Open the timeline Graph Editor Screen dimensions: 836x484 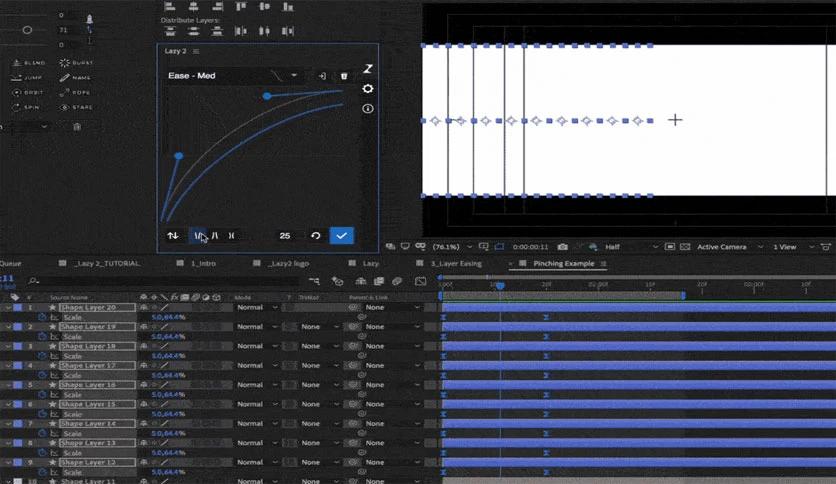(x=421, y=281)
